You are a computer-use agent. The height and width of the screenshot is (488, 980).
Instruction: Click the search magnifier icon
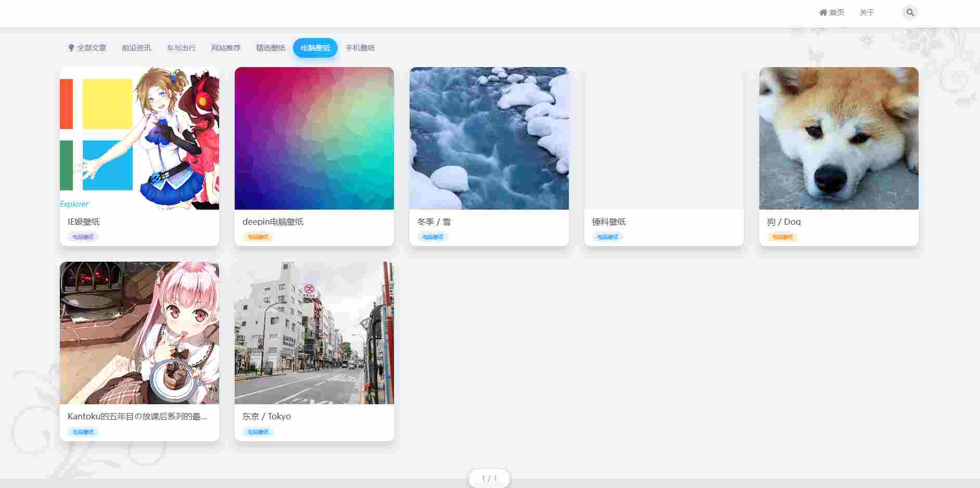(x=910, y=12)
